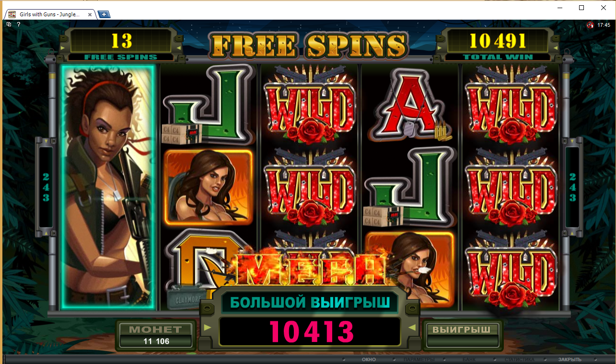Image resolution: width=616 pixels, height=364 pixels.
Task: Click the right 243 ways indicator
Action: click(x=572, y=186)
